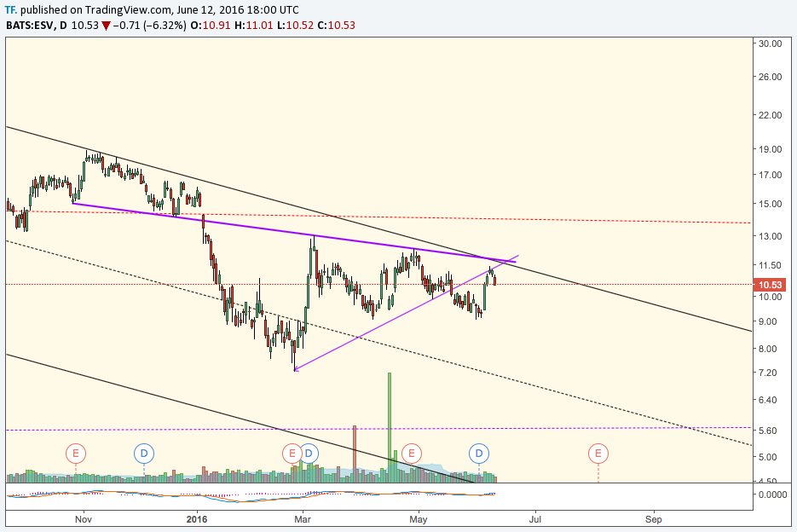The image size is (797, 532).
Task: Click the earnings marker before March
Action: coord(292,454)
